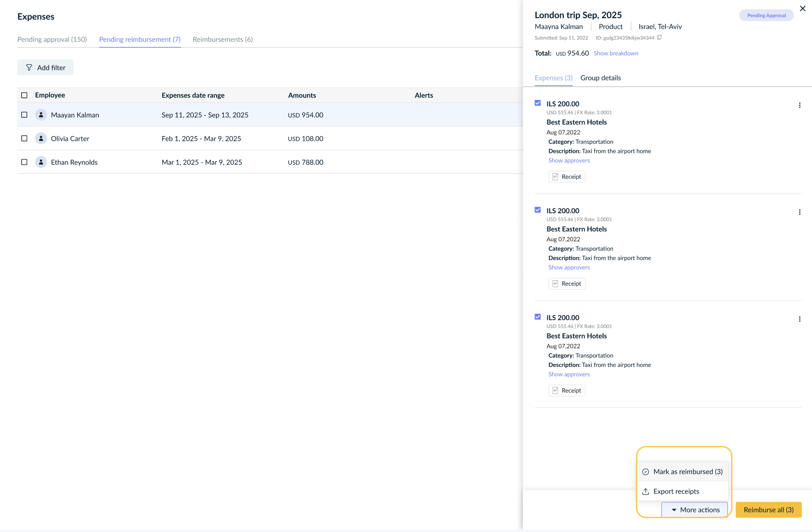The width and height of the screenshot is (812, 532).
Task: Click Olivia Carter's avatar icon
Action: (41, 138)
